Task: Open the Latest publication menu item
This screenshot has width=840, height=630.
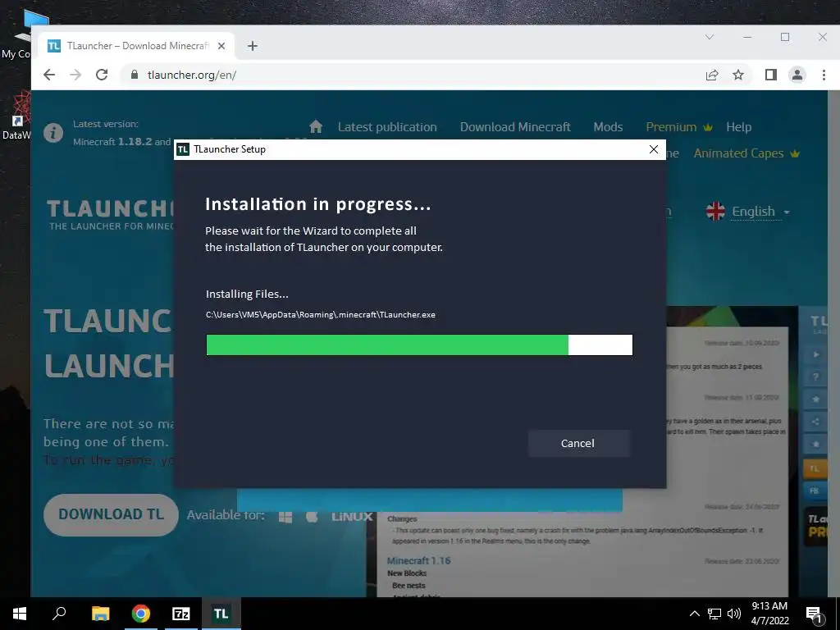Action: (387, 127)
